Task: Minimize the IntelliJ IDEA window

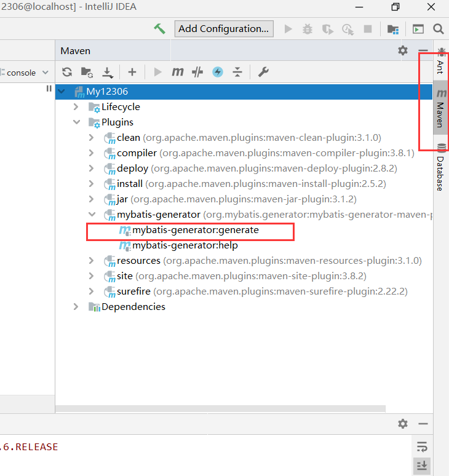Action: (359, 7)
